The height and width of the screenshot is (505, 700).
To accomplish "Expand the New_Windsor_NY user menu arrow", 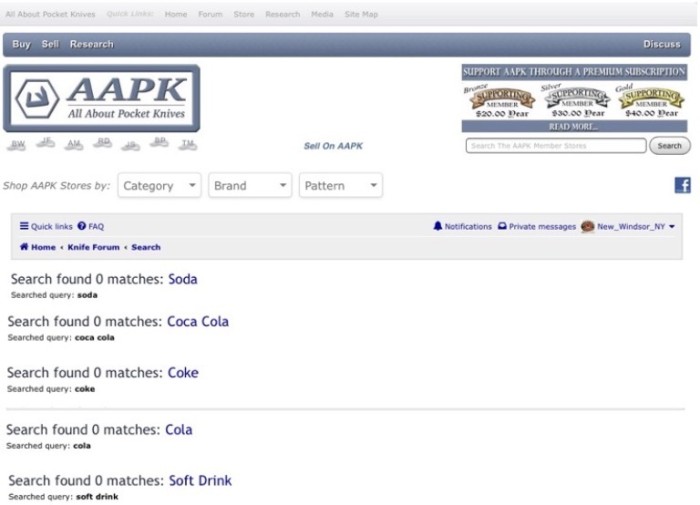I will [672, 226].
